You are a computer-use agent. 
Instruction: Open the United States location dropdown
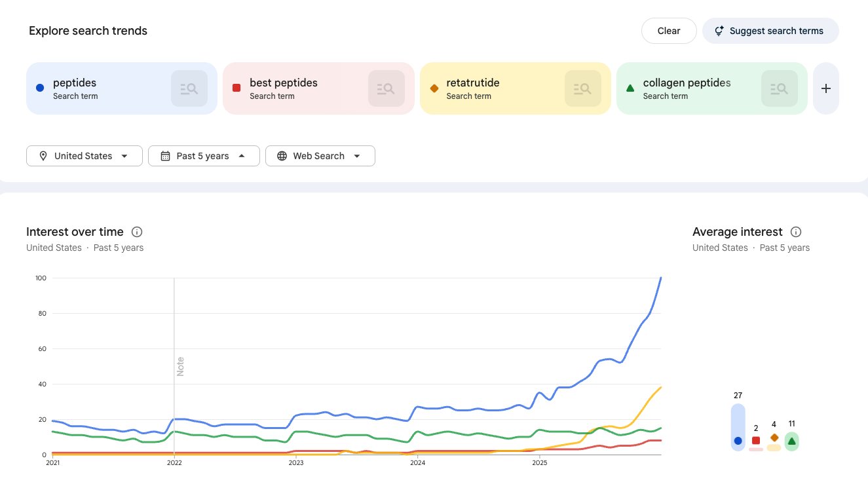click(84, 156)
